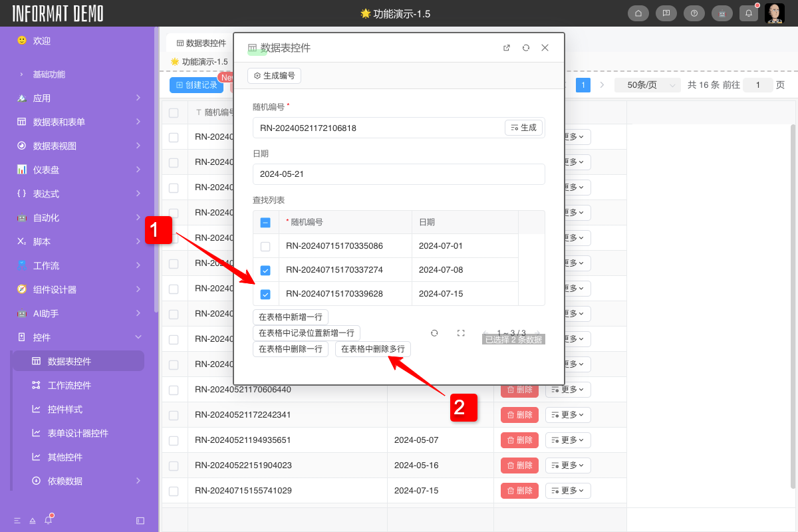Open the 50条/页 page size dropdown
The height and width of the screenshot is (532, 798).
[x=647, y=85]
